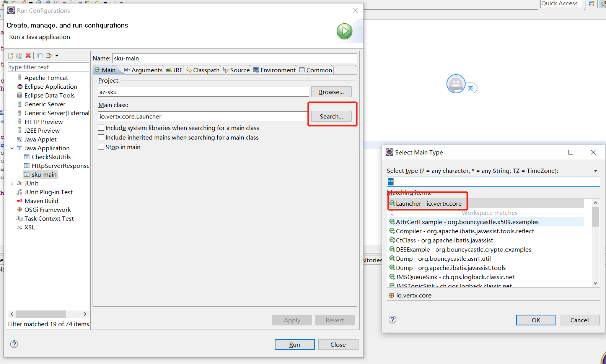The width and height of the screenshot is (606, 364).
Task: Switch to the Main tab
Action: pyautogui.click(x=105, y=70)
